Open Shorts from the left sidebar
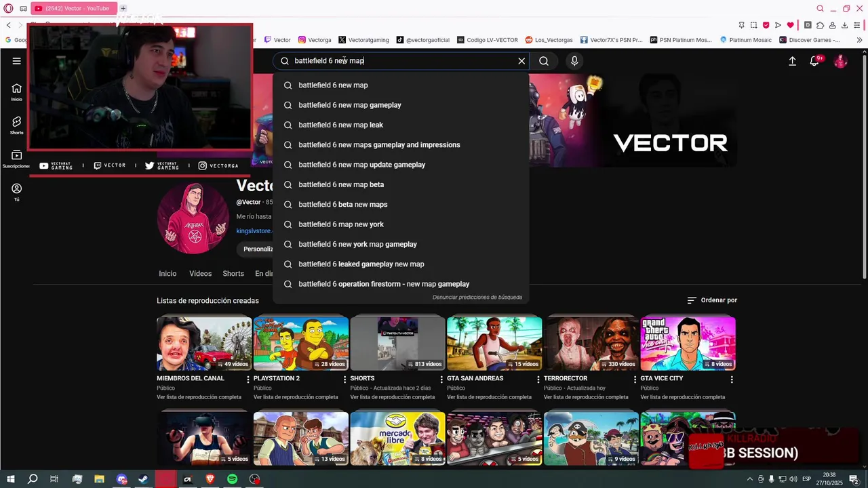The image size is (868, 488). click(16, 125)
